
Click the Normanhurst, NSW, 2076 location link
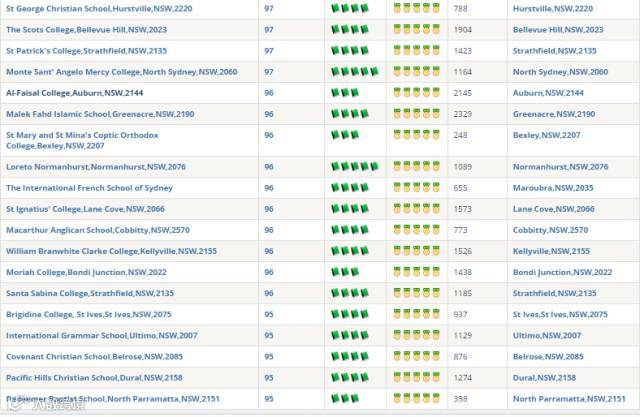pos(560,166)
